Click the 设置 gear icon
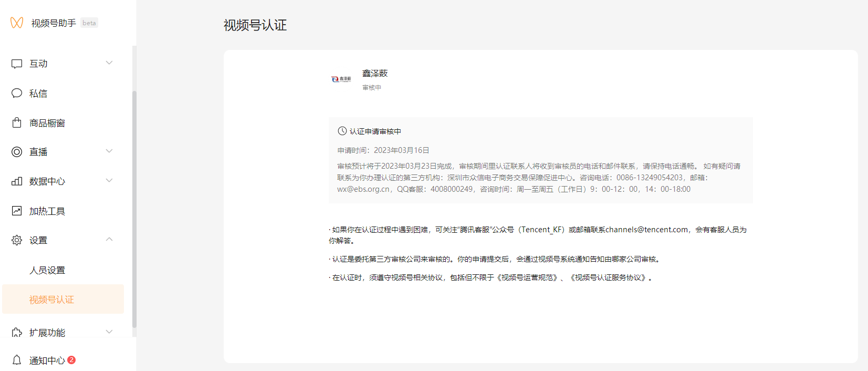This screenshot has width=868, height=371. 17,240
